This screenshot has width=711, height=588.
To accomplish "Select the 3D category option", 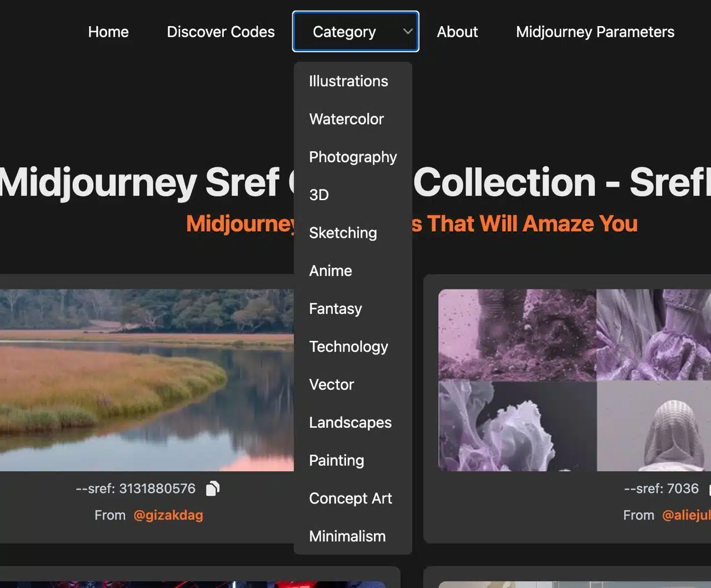I will 319,195.
